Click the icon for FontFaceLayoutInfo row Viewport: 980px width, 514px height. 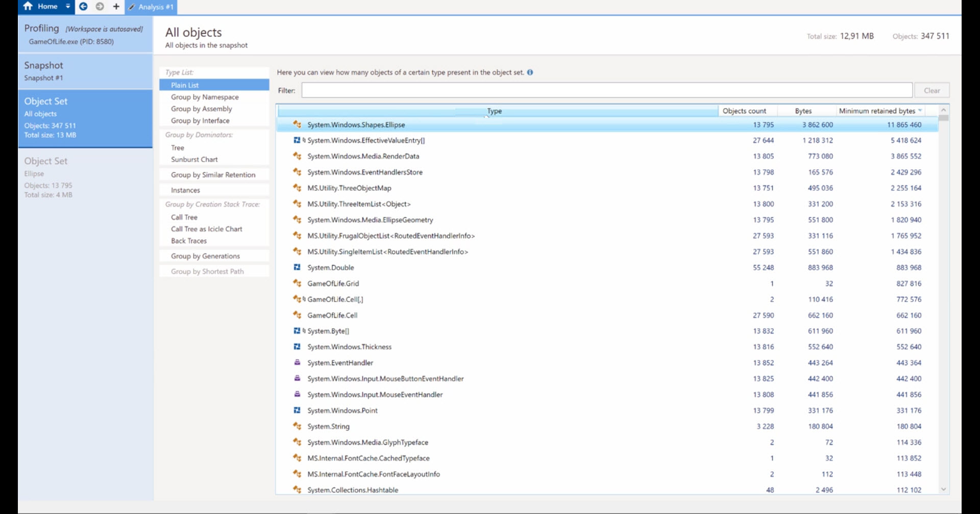[297, 474]
